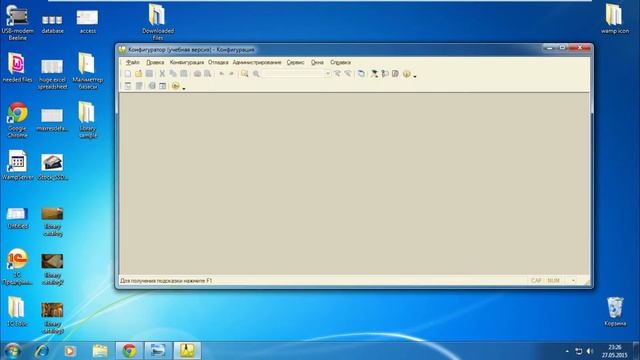Click the NUM indicator in the status bar
This screenshot has height=360, width=640.
[x=553, y=281]
